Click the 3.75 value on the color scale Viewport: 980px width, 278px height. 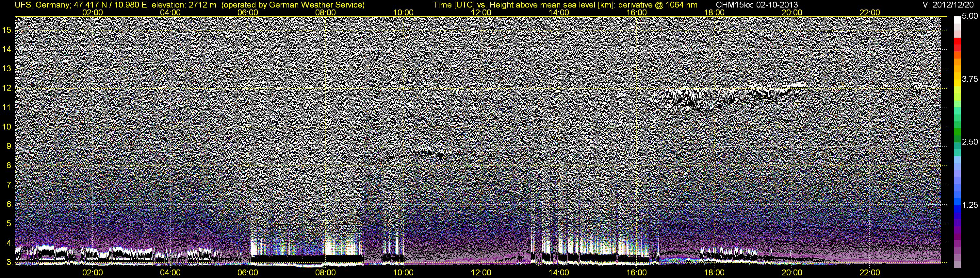click(970, 79)
